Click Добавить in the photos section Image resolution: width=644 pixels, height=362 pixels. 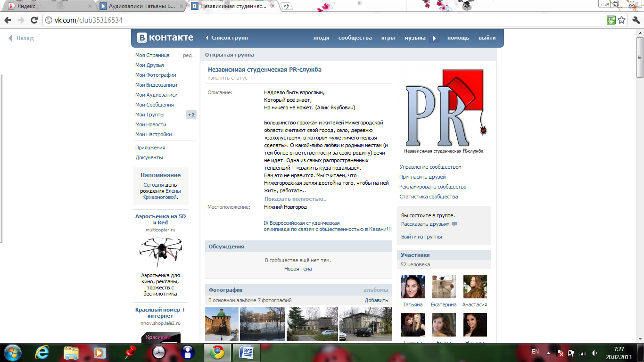point(376,300)
